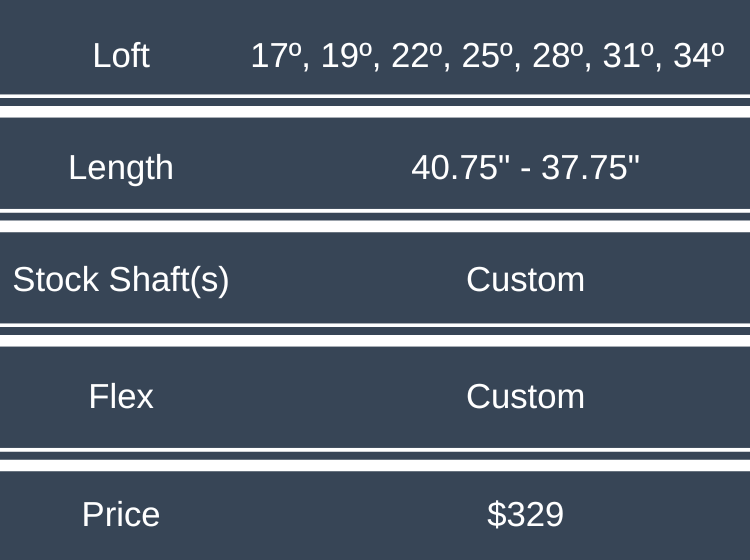Select the 37.75" length value
This screenshot has height=560, width=750.
tap(590, 167)
